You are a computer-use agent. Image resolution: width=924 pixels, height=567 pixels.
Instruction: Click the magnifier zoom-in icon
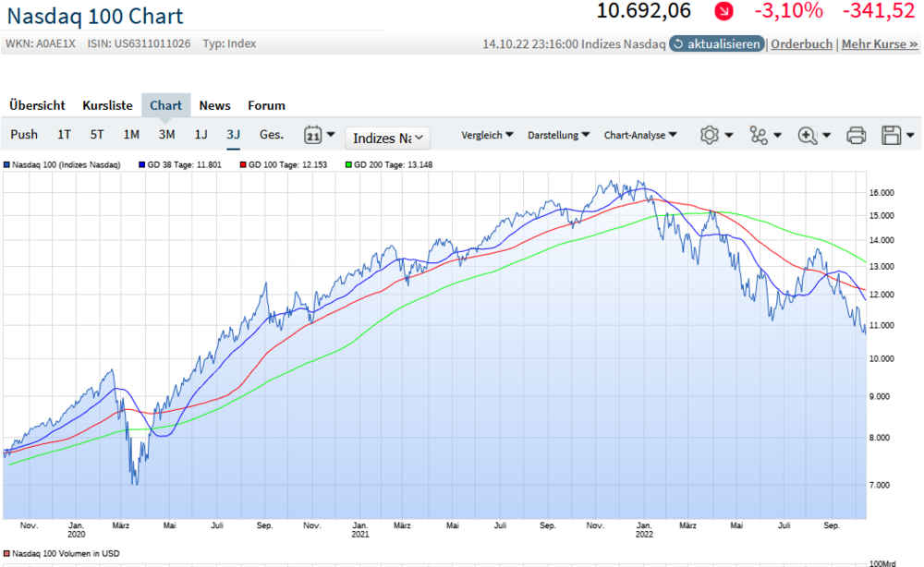pos(807,136)
